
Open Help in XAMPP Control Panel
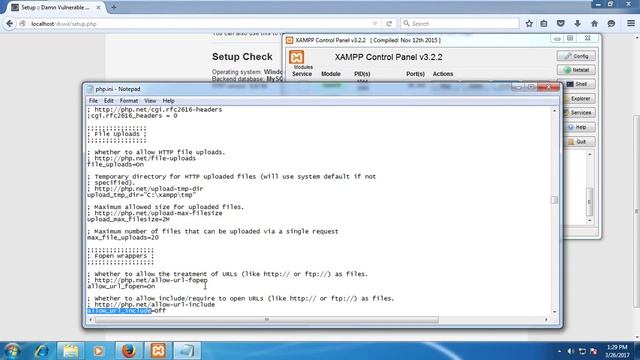579,127
